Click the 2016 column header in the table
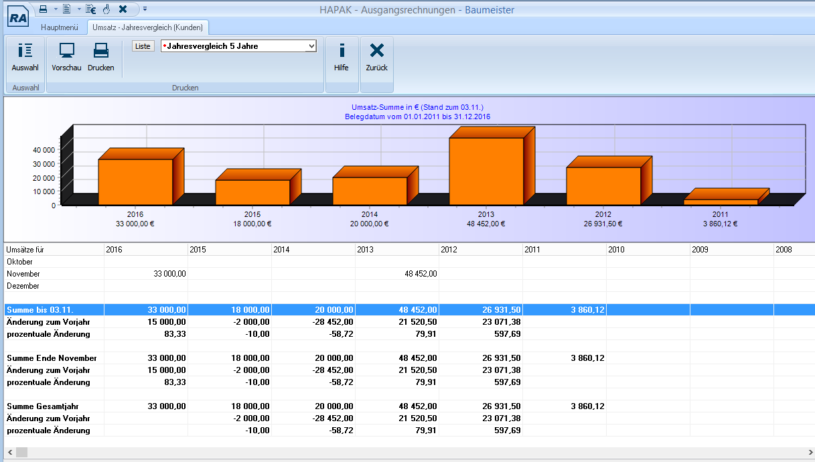Viewport: 815px width, 462px height. [146, 249]
